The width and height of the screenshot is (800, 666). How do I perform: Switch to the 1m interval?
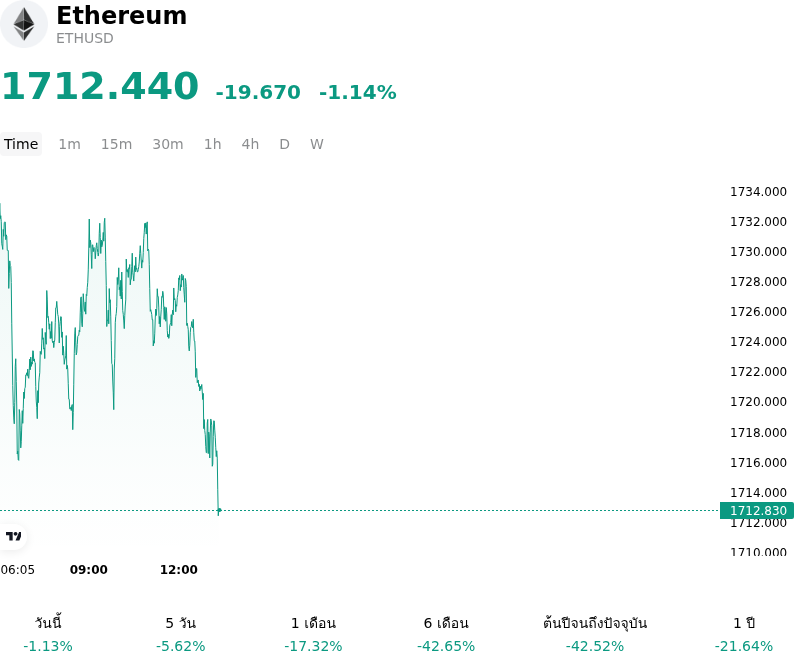pos(69,144)
